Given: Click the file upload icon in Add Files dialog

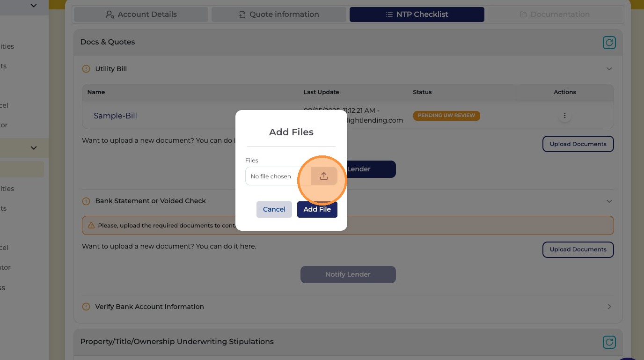Looking at the screenshot, I should point(324,176).
